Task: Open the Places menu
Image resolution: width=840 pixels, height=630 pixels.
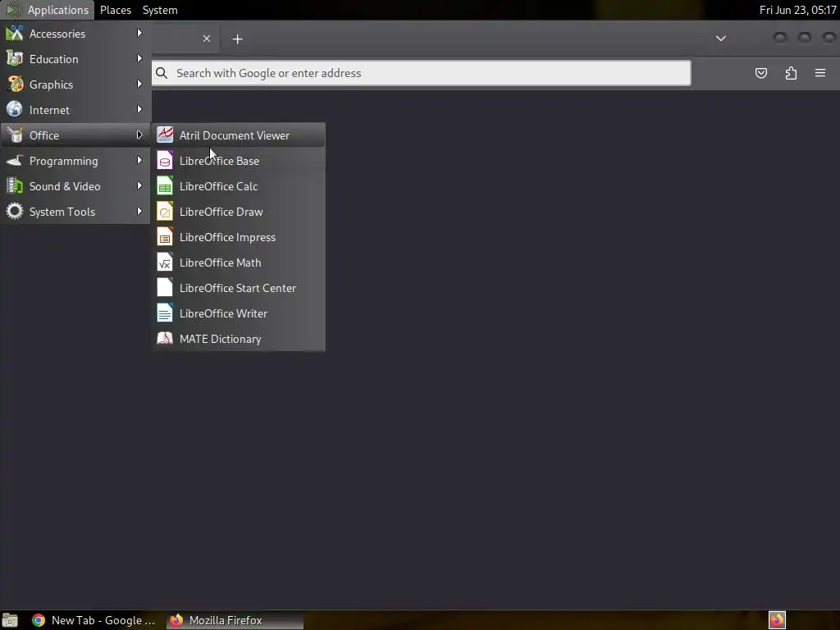Action: tap(116, 10)
